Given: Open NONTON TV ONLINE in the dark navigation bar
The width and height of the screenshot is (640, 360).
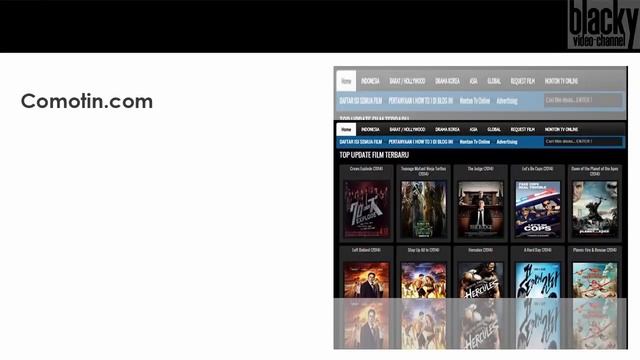Looking at the screenshot, I should point(561,129).
